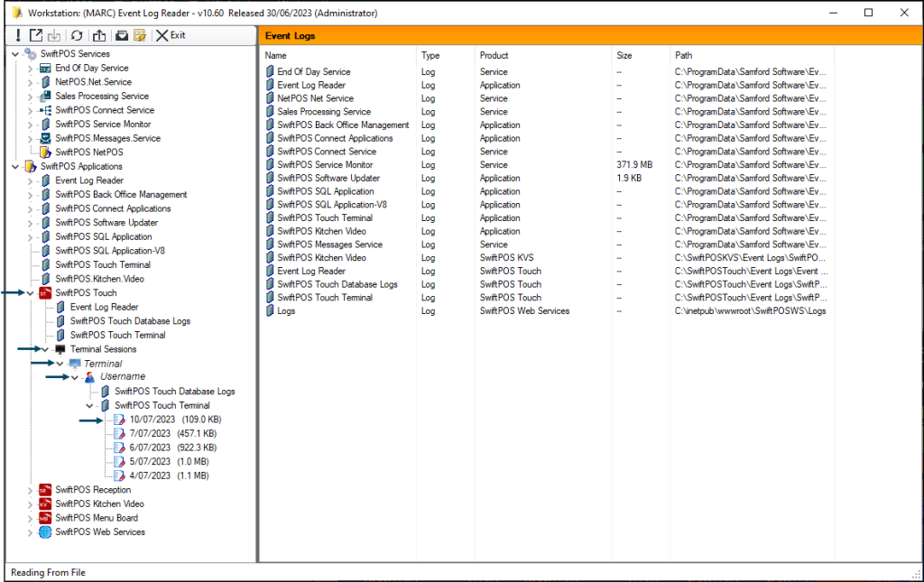
Task: Click the grayed download toolbar icon
Action: tap(54, 35)
